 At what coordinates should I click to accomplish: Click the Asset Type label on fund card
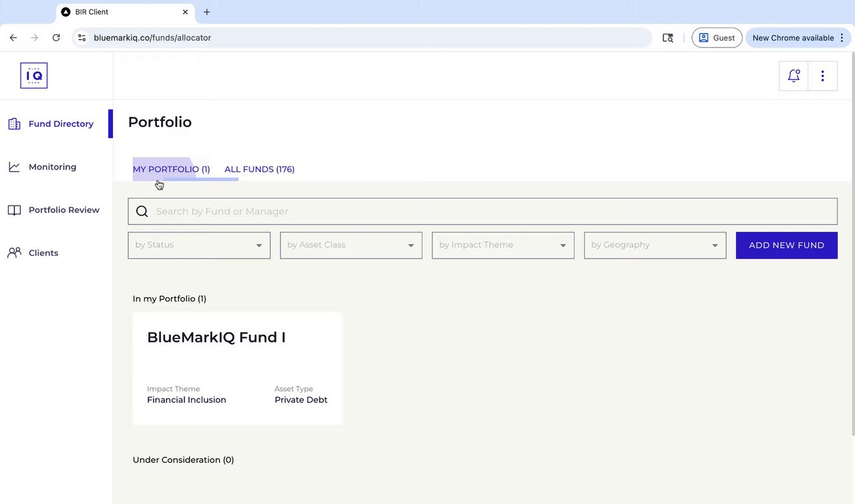click(x=294, y=389)
